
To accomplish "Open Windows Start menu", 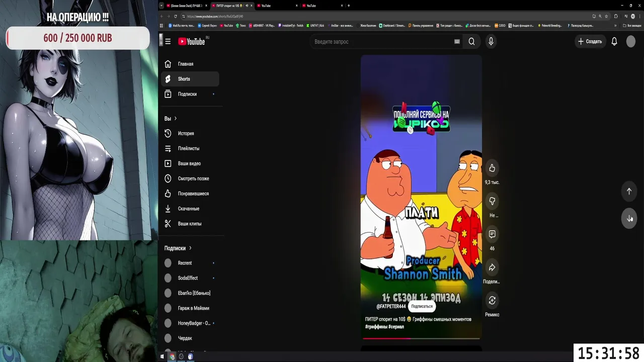I will point(162,356).
